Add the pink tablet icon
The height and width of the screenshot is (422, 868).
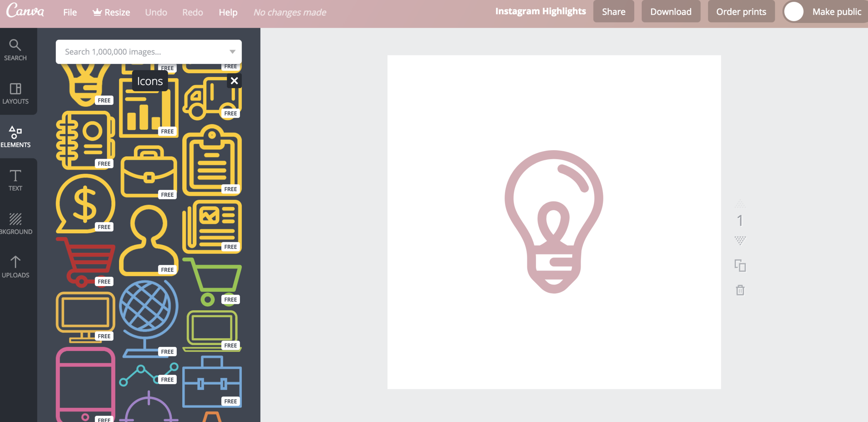click(x=85, y=384)
